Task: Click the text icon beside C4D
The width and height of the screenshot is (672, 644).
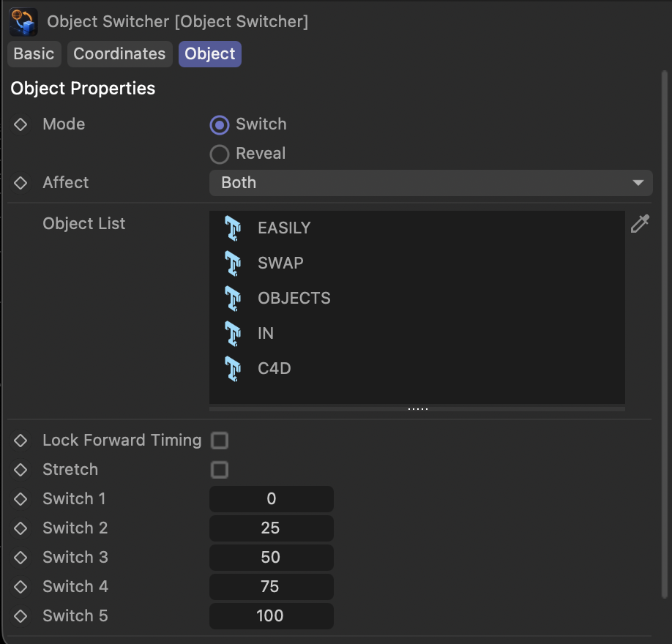Action: click(233, 369)
